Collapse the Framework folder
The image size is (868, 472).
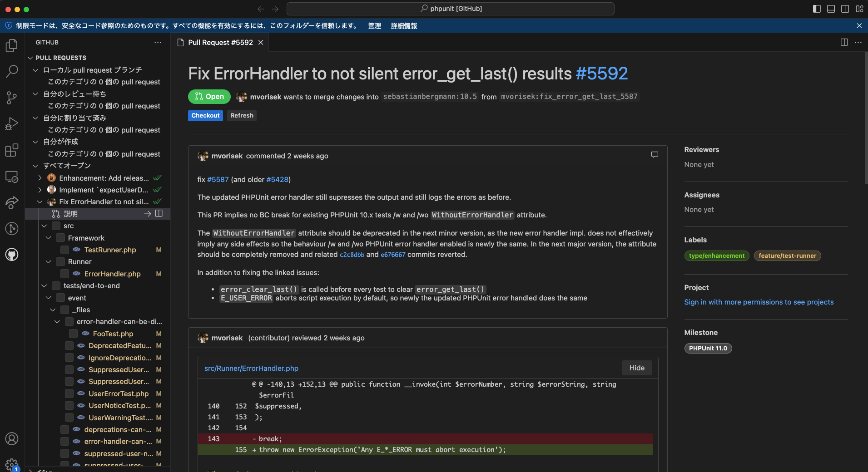click(x=48, y=237)
